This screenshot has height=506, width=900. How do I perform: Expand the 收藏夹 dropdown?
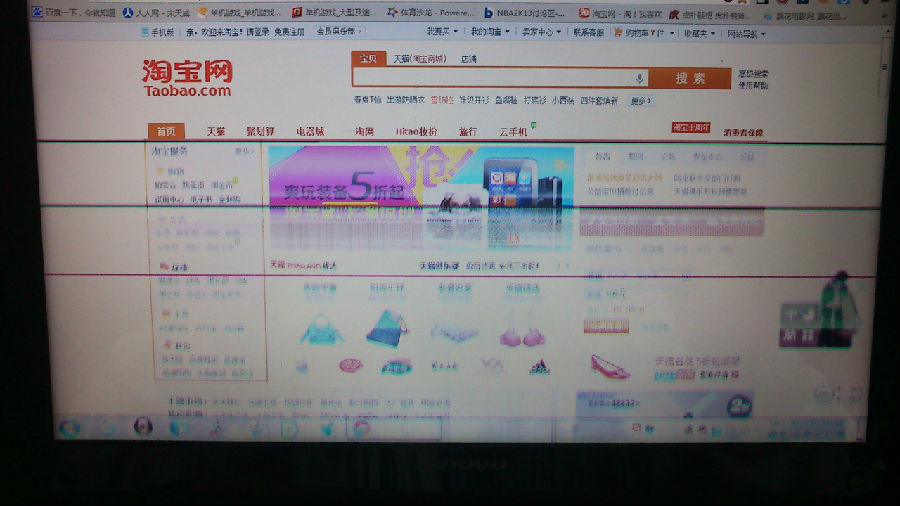click(x=699, y=34)
